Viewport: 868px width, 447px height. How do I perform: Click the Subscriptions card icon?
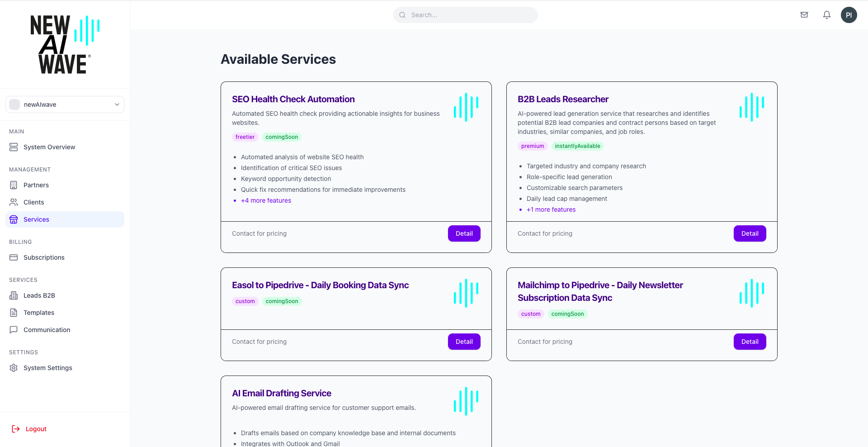[14, 257]
